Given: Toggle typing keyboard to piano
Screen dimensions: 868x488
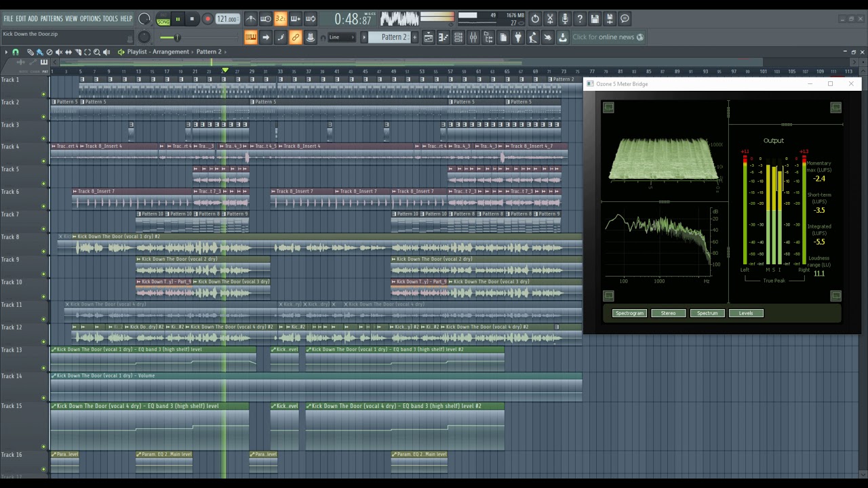Looking at the screenshot, I should point(251,37).
